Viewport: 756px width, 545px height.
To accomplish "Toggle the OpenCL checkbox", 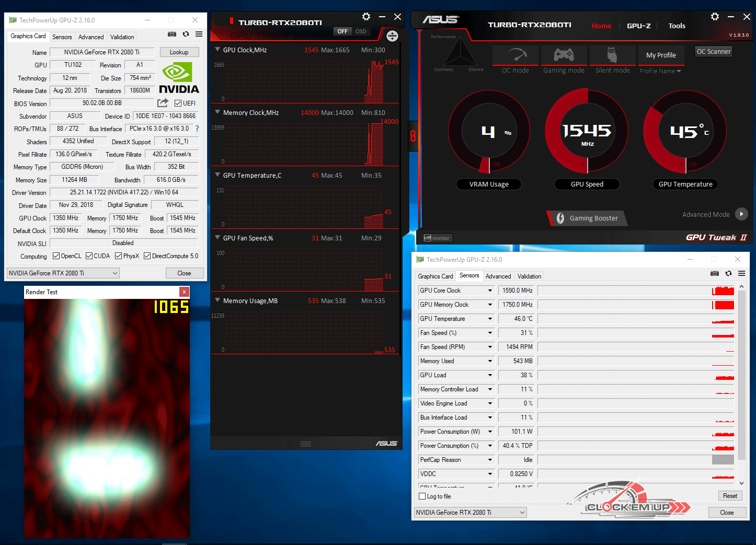I will 56,256.
